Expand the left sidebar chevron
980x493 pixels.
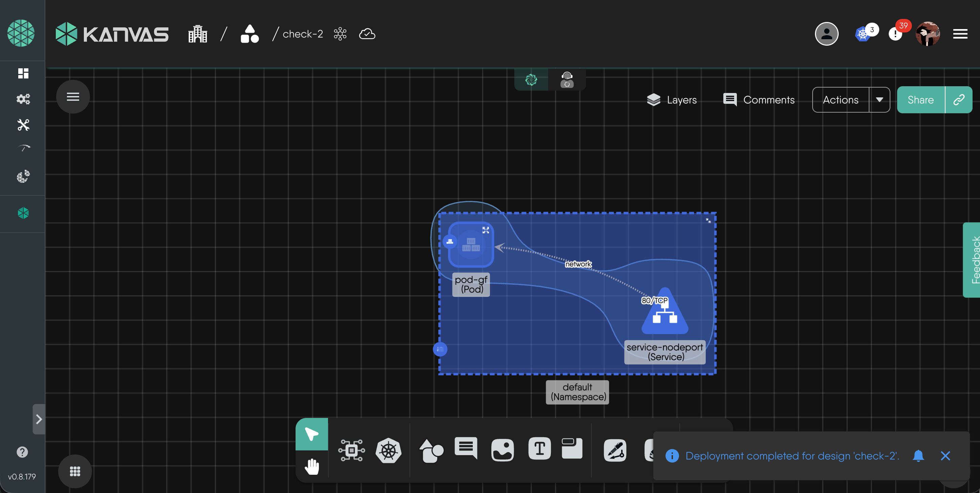[x=39, y=419]
